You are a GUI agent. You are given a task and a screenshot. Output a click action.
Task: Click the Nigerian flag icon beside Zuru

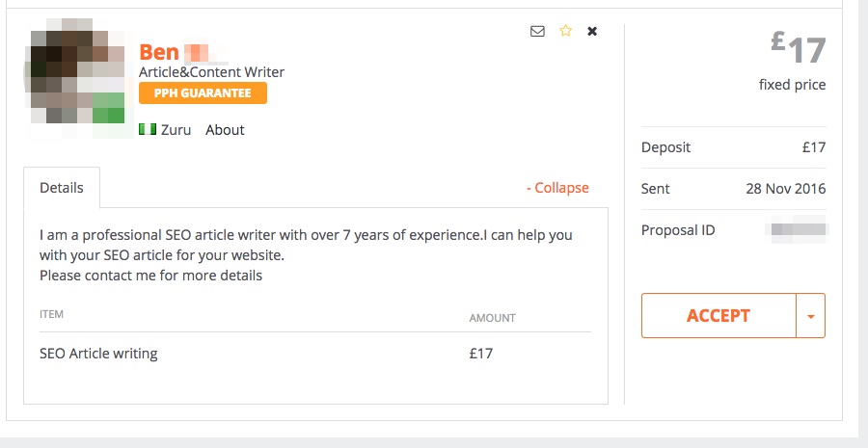pos(148,129)
